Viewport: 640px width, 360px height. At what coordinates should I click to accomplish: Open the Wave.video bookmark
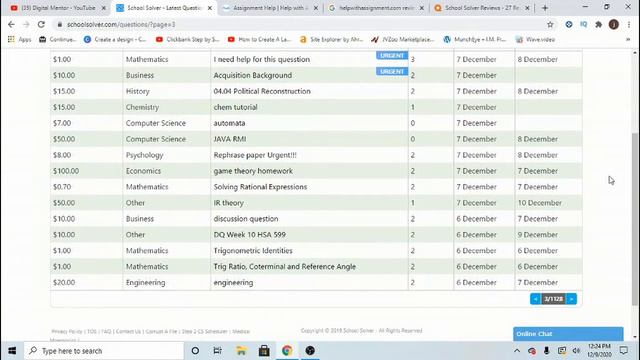(535, 40)
